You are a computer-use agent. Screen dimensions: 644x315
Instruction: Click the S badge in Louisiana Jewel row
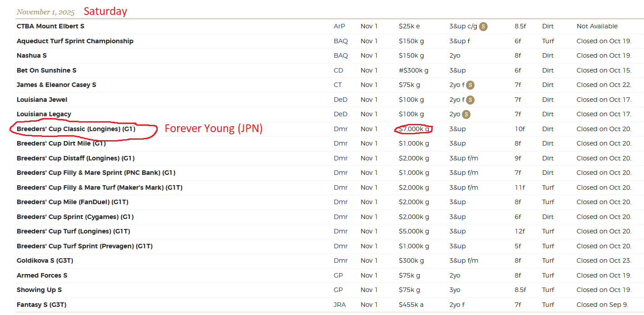[470, 100]
